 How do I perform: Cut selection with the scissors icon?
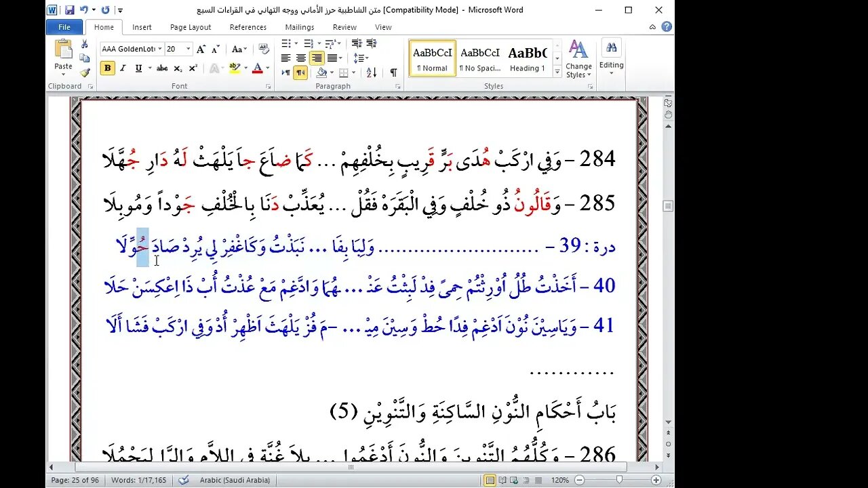(85, 44)
